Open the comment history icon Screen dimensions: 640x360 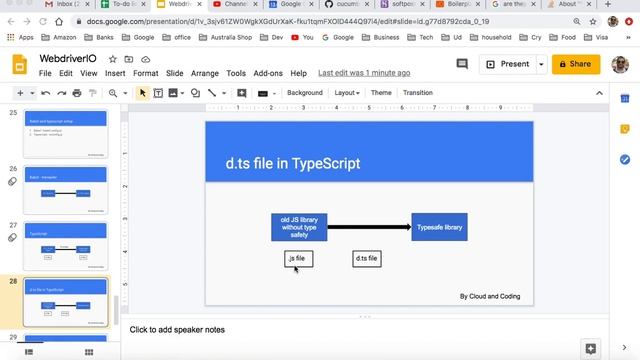coord(462,64)
